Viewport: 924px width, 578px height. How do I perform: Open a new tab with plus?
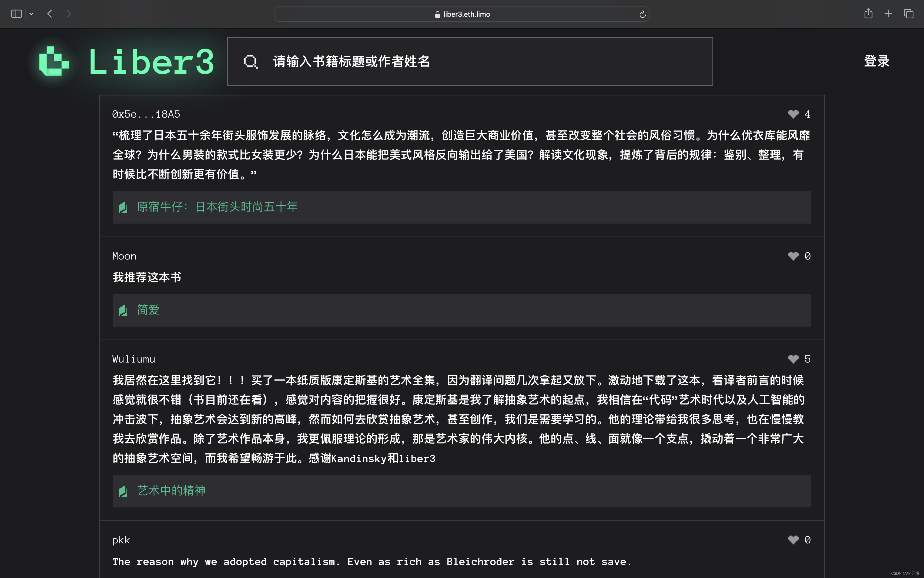coord(888,14)
